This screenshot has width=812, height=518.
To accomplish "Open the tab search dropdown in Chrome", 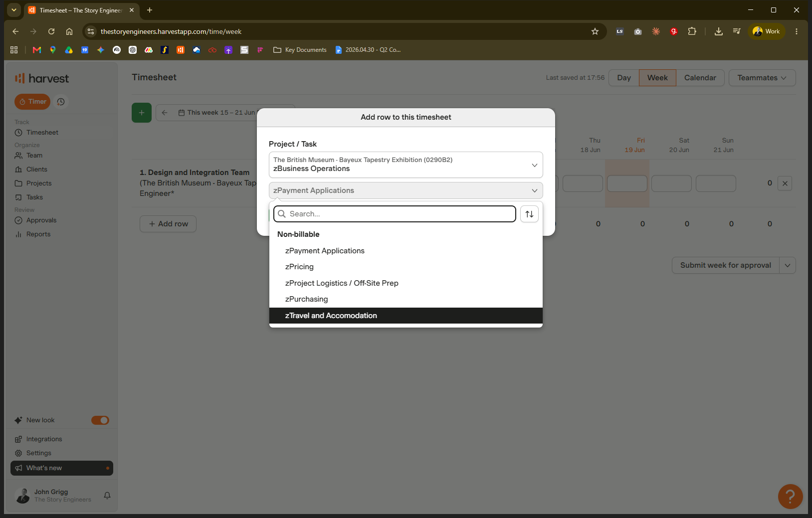I will point(14,10).
